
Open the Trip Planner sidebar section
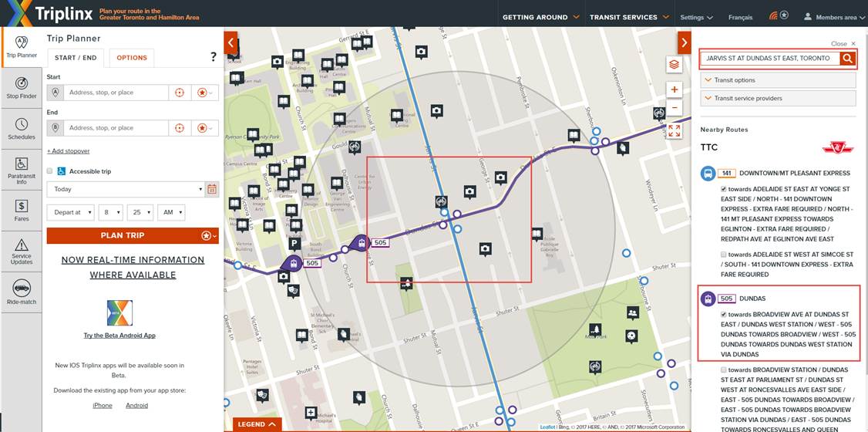coord(22,46)
